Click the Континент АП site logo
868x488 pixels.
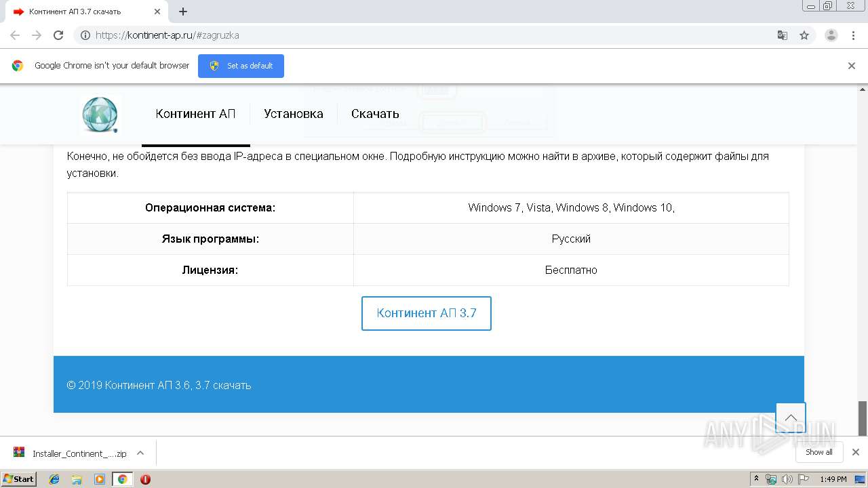[x=100, y=114]
